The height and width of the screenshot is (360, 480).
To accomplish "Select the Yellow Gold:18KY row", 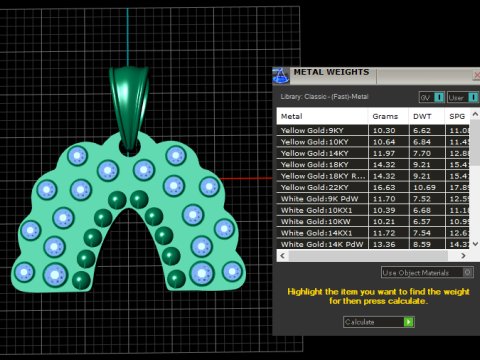I will [x=373, y=164].
